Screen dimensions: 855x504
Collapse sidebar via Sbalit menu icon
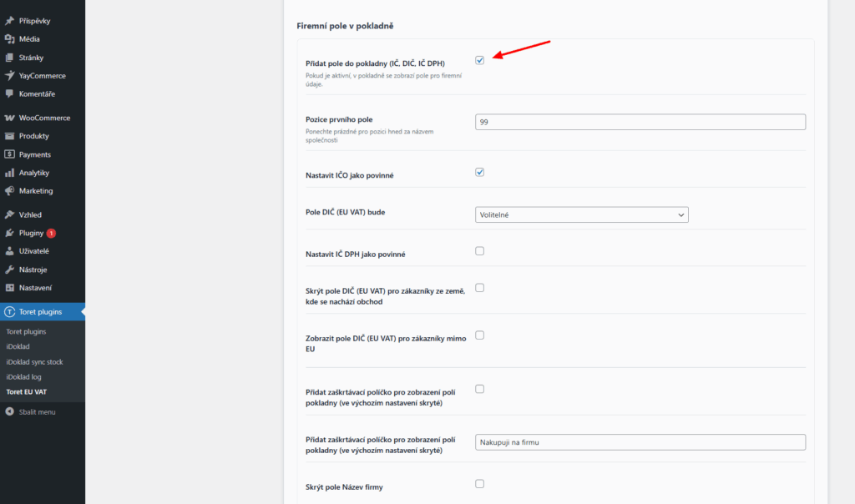point(9,411)
